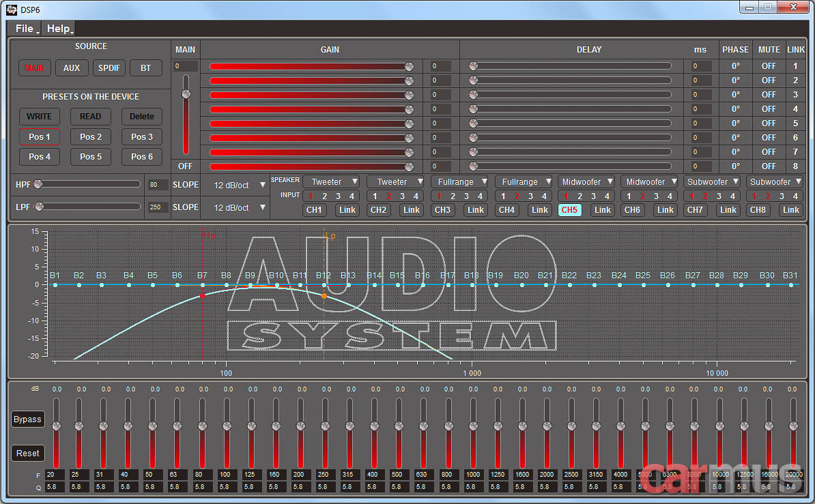The image size is (815, 504).
Task: Open the Help menu
Action: [x=58, y=29]
